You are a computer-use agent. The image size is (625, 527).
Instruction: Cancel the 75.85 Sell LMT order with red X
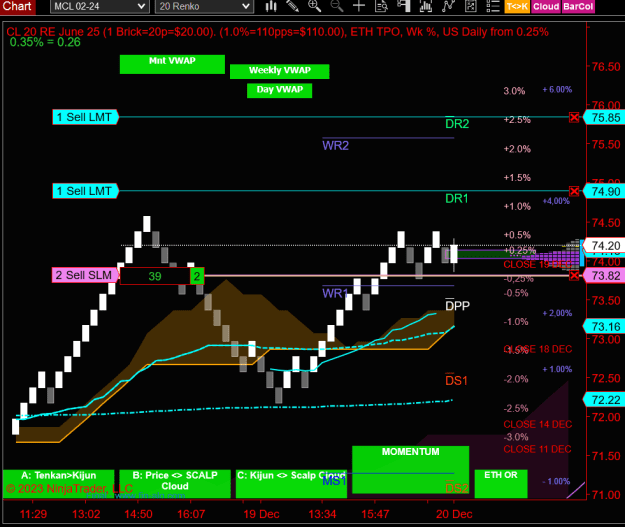(574, 118)
